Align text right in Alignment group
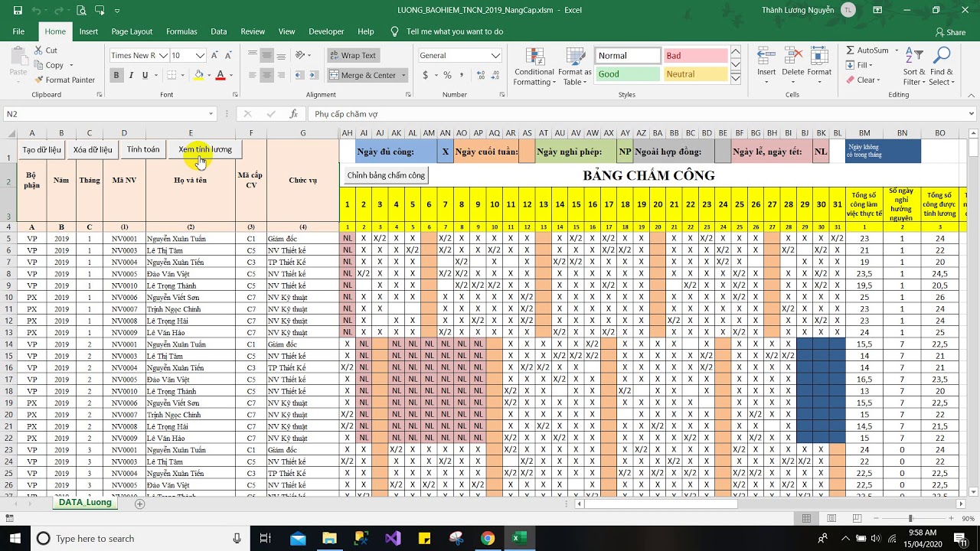Image resolution: width=980 pixels, height=551 pixels. (280, 75)
